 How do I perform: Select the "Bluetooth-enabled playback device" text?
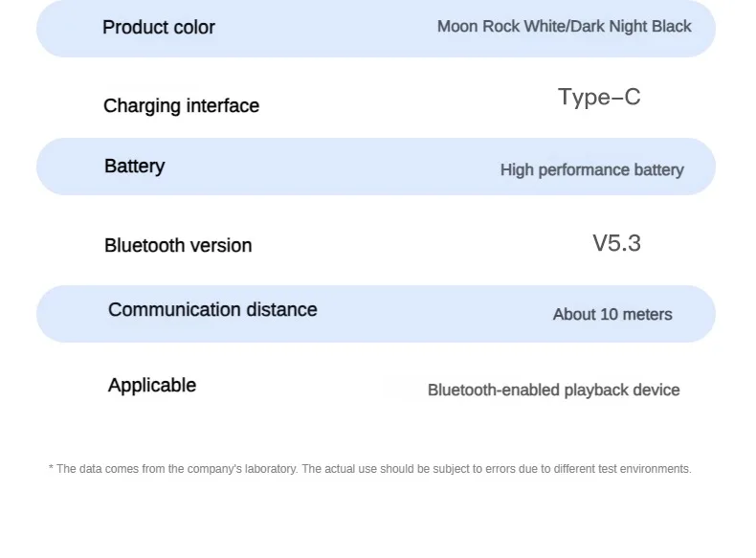tap(553, 391)
